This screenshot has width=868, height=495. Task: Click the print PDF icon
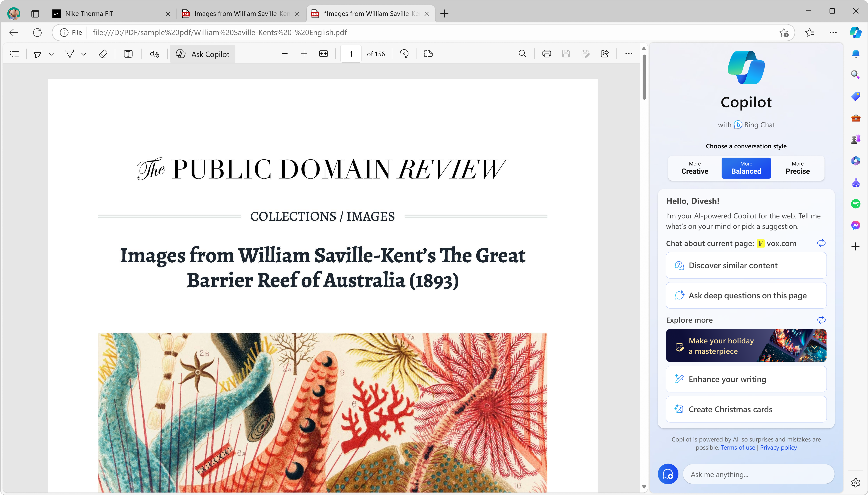pyautogui.click(x=546, y=54)
